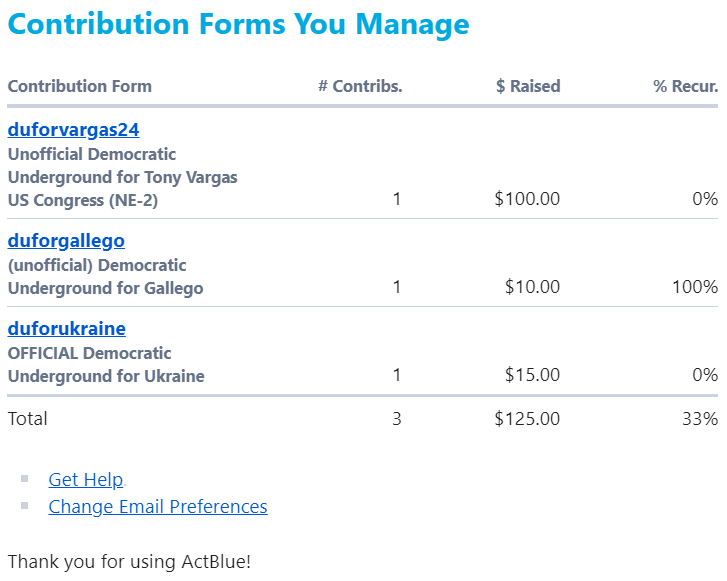Click the Get Help link
The height and width of the screenshot is (581, 727).
point(85,479)
